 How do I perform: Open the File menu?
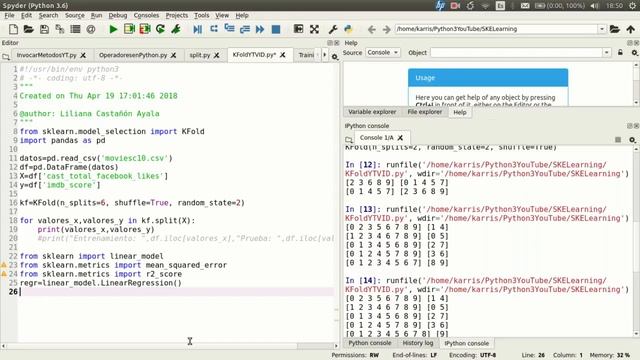(9, 15)
